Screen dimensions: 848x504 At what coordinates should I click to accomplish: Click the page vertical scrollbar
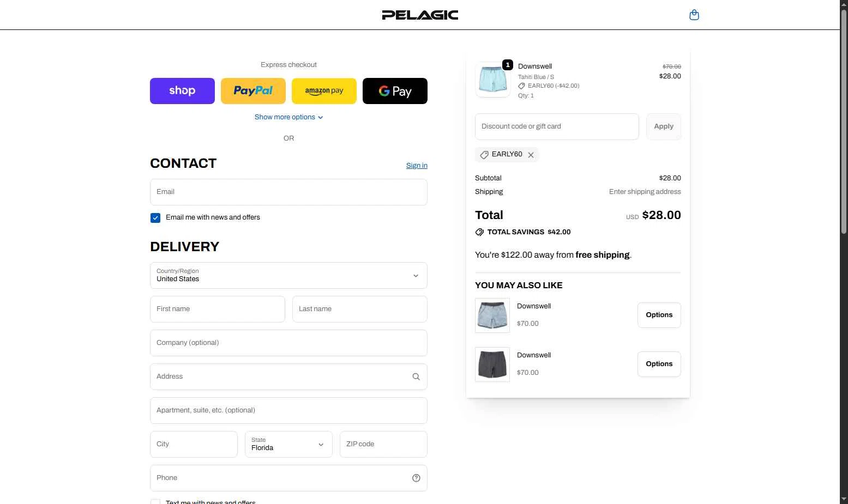(844, 122)
